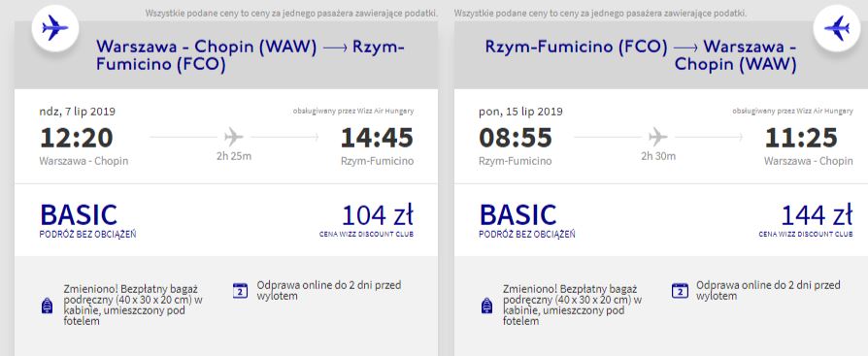Click the cabin bag icon in return card
This screenshot has height=356, width=868.
point(487,306)
